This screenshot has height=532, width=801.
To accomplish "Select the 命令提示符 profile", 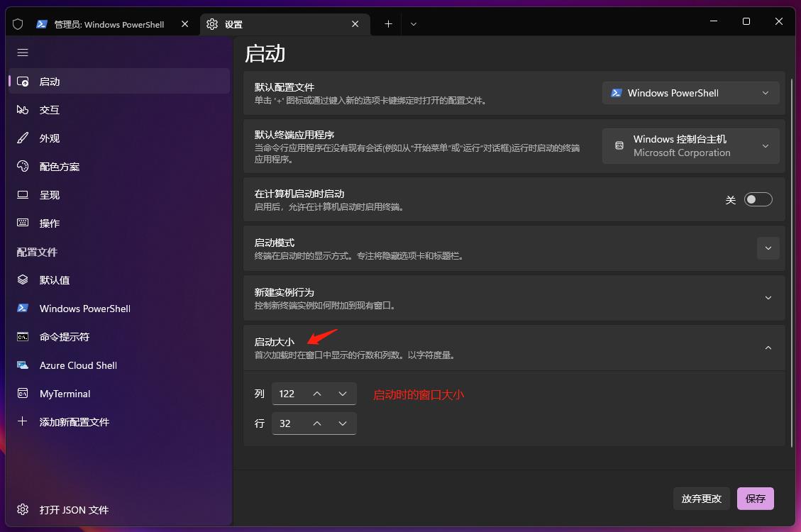I will (x=67, y=336).
